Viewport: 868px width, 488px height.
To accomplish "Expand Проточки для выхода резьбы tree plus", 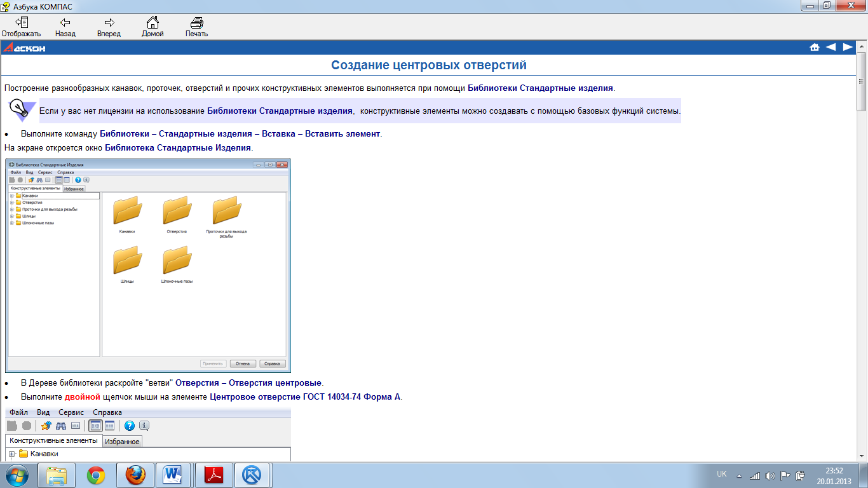I will pyautogui.click(x=11, y=209).
